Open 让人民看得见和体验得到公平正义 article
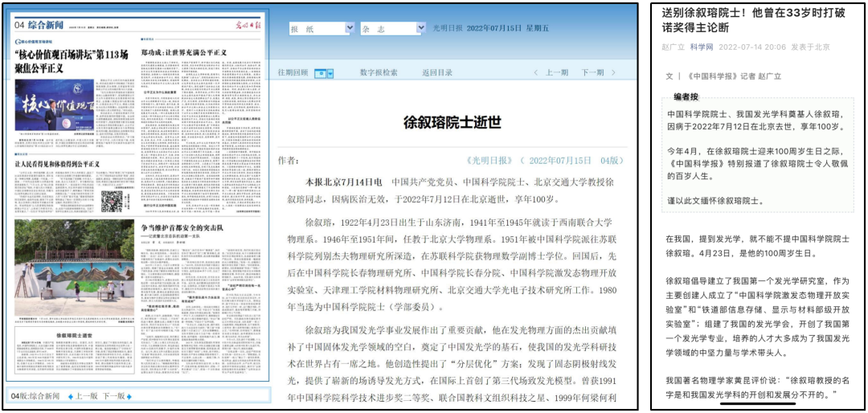Viewport: 868px width, 413px height. (x=58, y=164)
